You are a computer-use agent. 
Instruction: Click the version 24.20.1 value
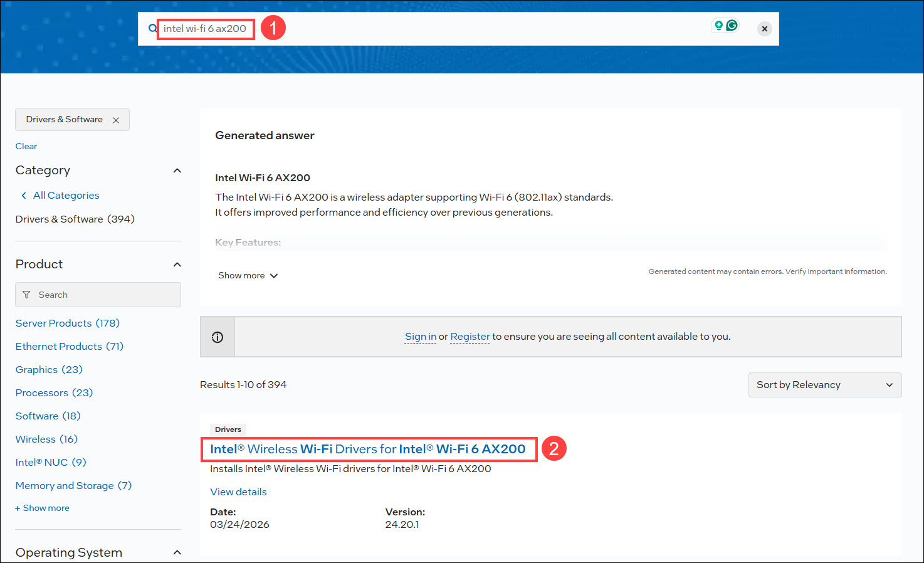[x=402, y=525]
